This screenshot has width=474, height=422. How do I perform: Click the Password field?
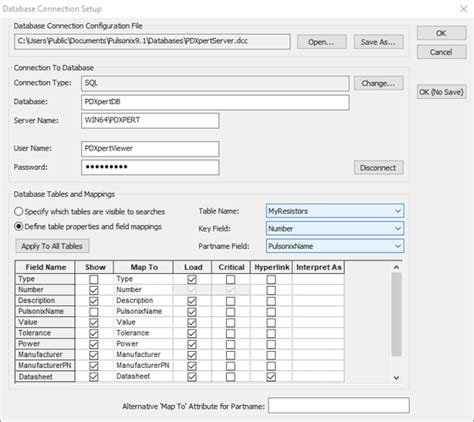click(x=150, y=167)
